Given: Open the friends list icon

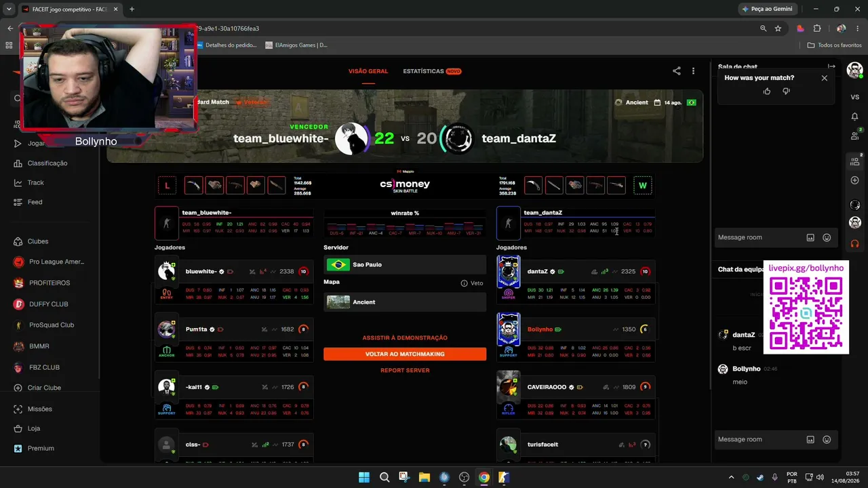Looking at the screenshot, I should coord(855,136).
